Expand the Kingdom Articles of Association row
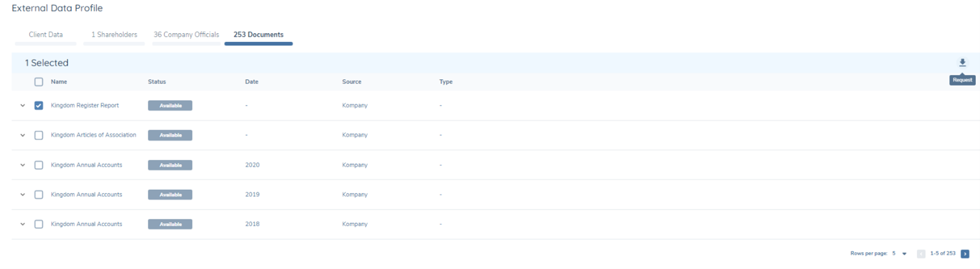 point(23,135)
